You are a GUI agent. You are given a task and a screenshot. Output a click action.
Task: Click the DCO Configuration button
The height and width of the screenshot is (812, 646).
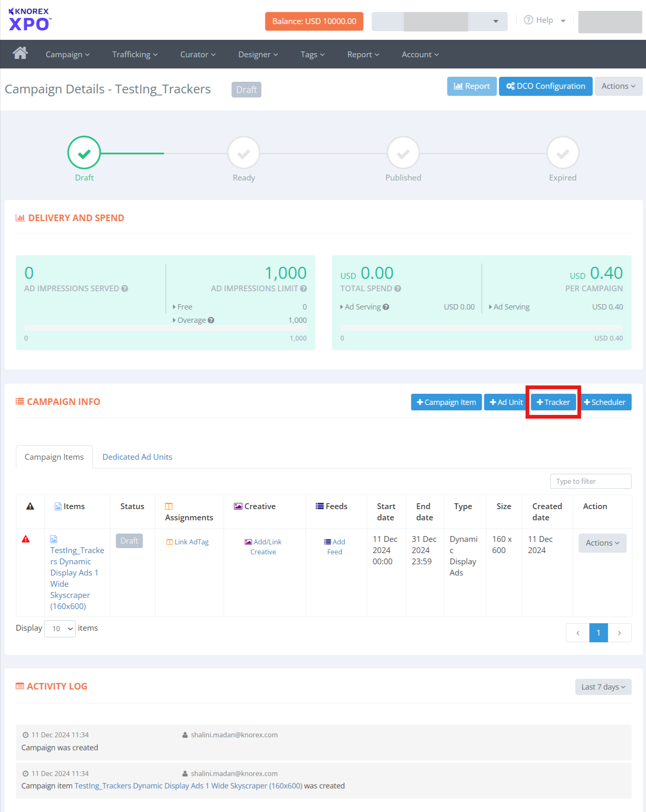point(545,86)
